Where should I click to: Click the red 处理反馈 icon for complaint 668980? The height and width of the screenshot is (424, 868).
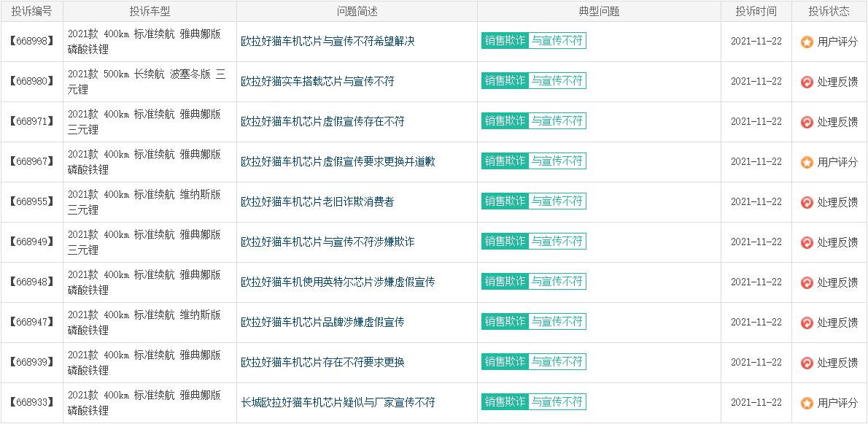click(807, 82)
